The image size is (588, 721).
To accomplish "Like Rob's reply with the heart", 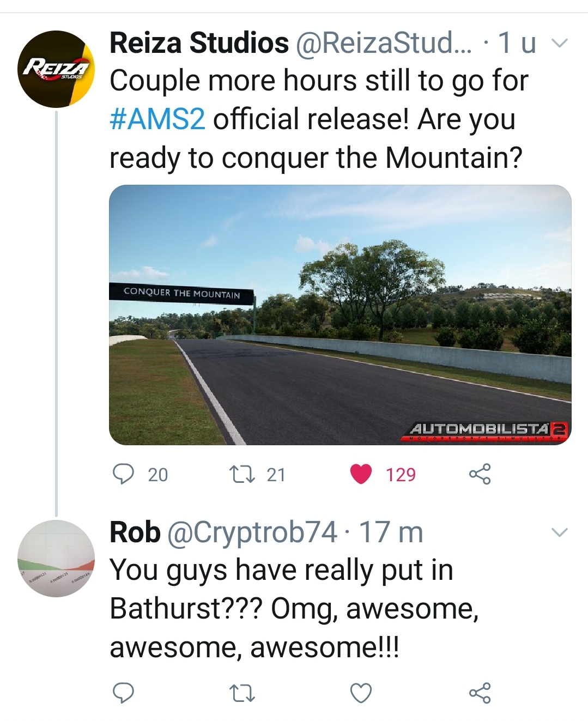I will (x=361, y=693).
